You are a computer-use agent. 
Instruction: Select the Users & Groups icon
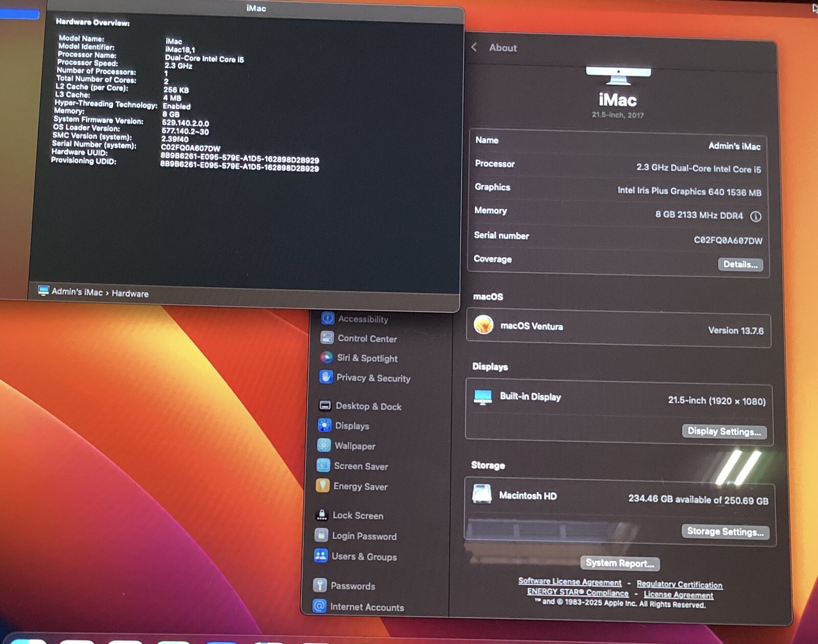[x=321, y=556]
